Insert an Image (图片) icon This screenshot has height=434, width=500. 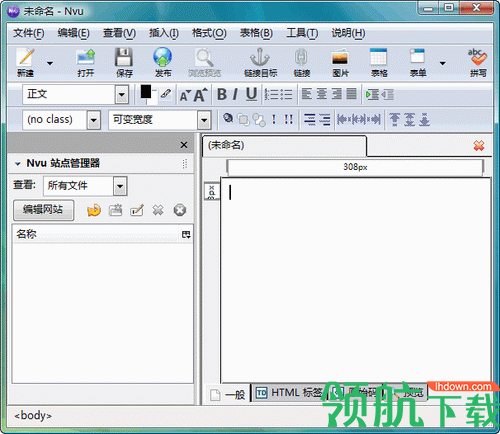(340, 62)
